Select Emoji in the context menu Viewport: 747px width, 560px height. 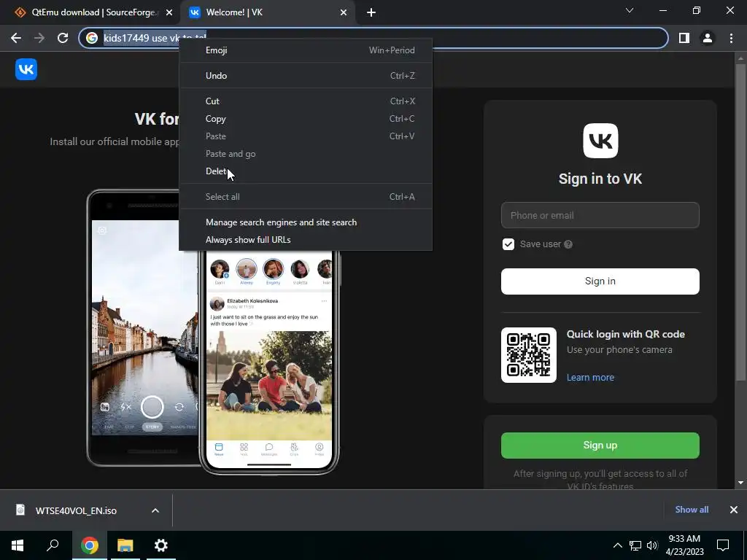click(306, 50)
